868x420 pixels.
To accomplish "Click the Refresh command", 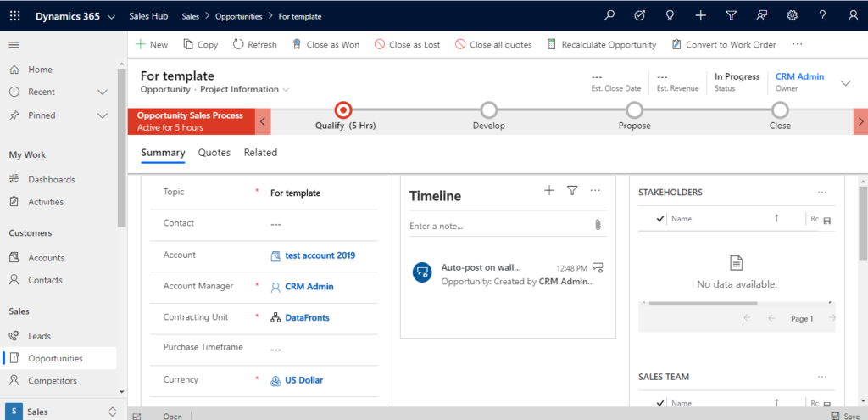I will click(254, 45).
